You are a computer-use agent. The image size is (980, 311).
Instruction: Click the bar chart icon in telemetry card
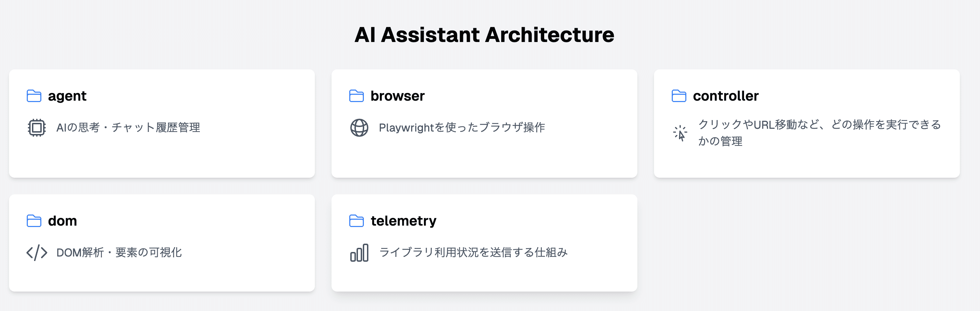359,253
